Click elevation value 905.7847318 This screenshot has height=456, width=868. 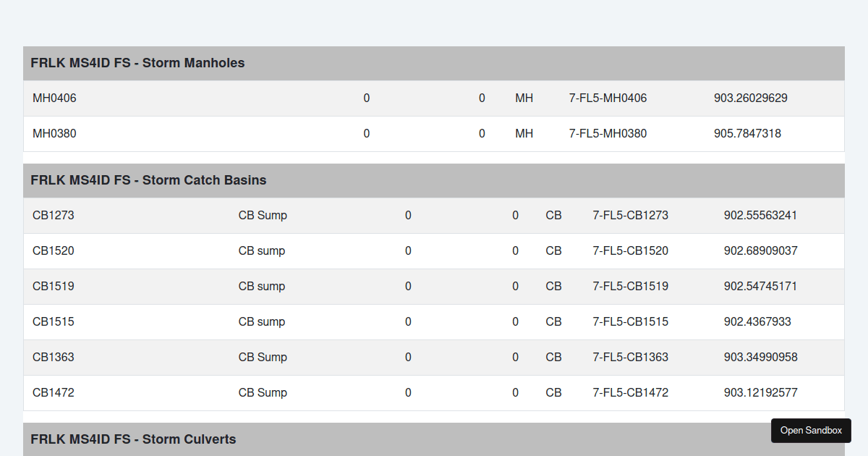coord(747,134)
